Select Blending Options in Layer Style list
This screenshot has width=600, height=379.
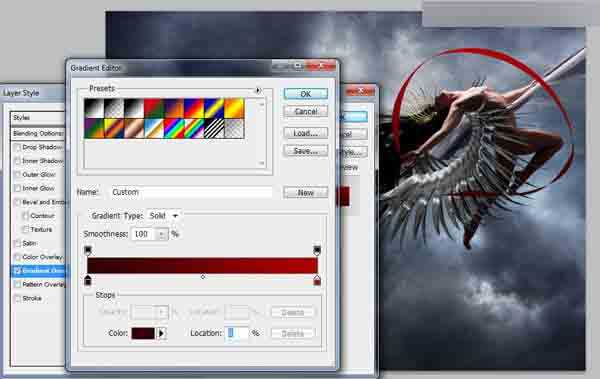point(38,133)
